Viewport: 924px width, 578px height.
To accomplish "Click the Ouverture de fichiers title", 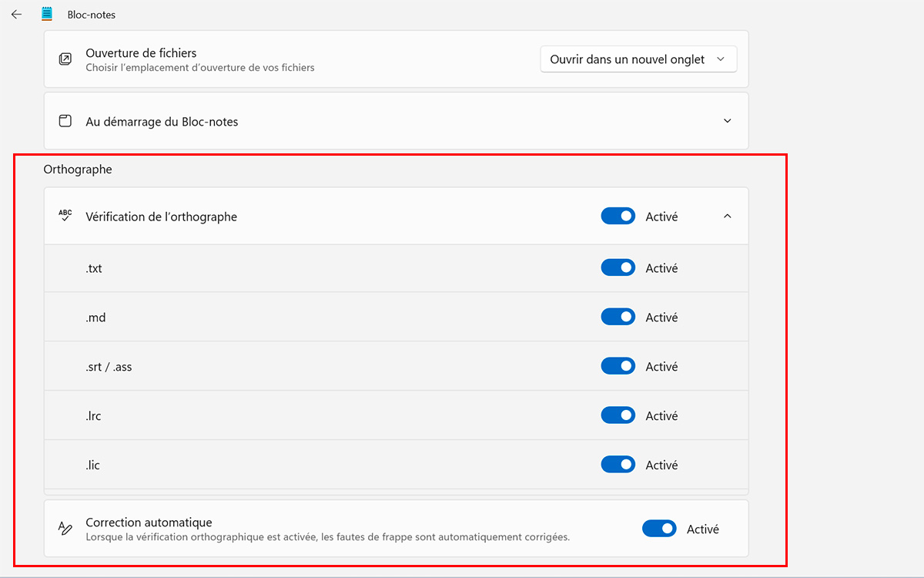I will (141, 53).
